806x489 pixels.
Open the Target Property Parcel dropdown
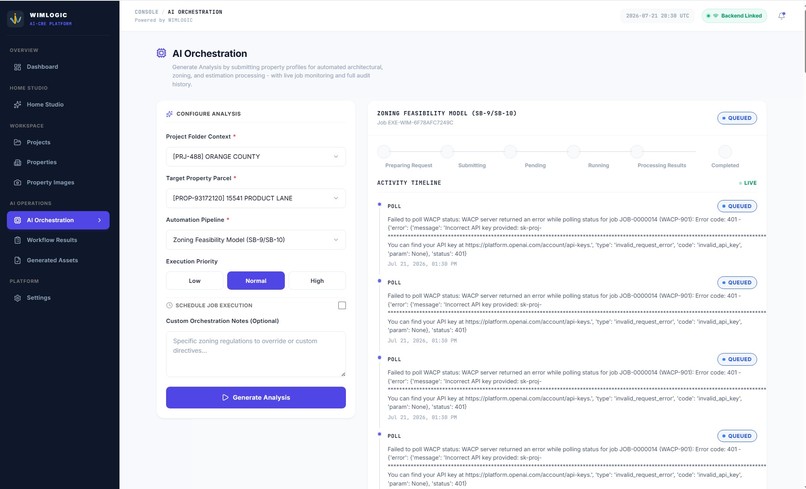(x=255, y=198)
